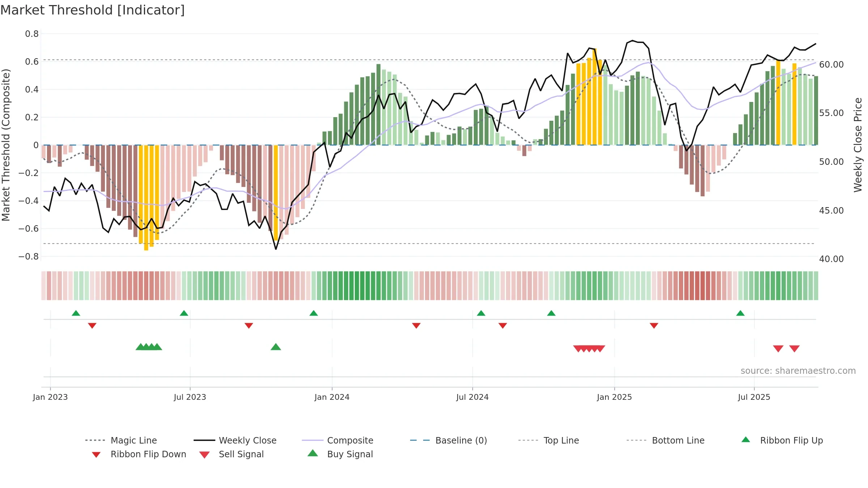
Task: Click the ribbon flip down marker after Jan 2025
Action: [x=654, y=326]
